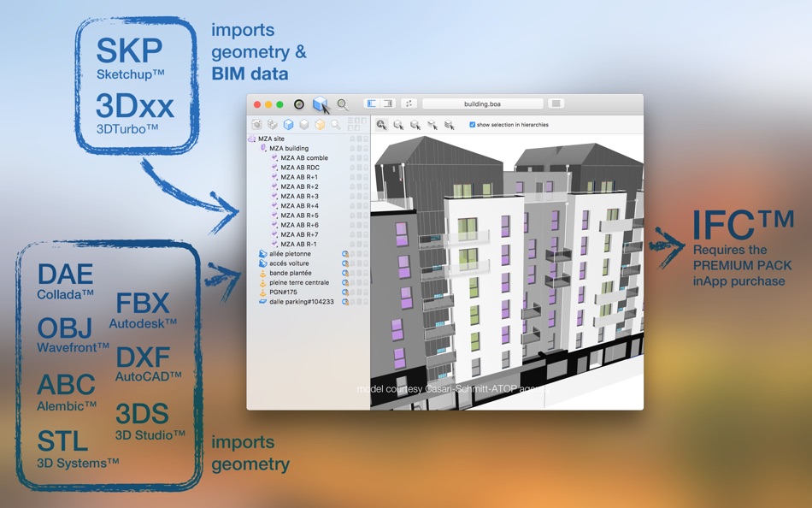Toggle the visibility icon on MZA AB comble

coord(353,158)
